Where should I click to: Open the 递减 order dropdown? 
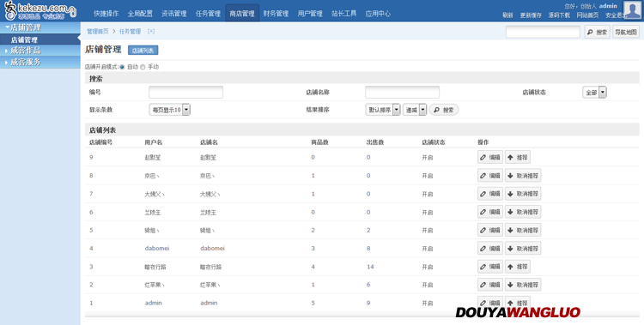[x=415, y=110]
